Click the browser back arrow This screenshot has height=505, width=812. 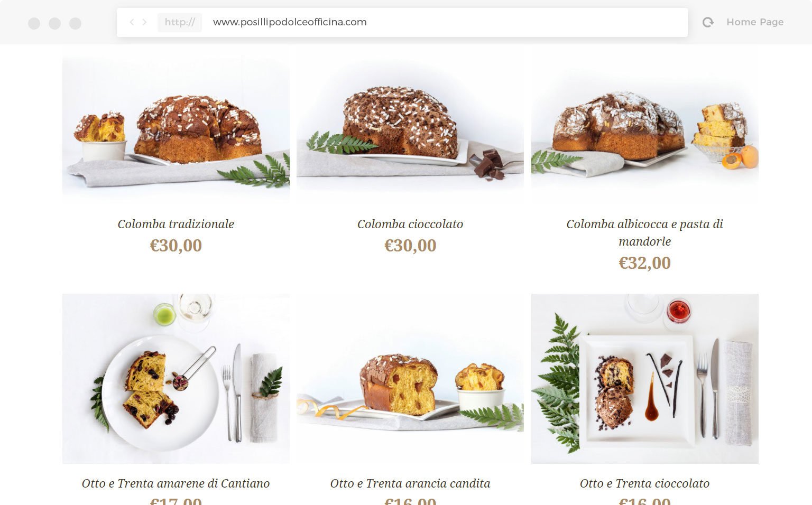(x=132, y=22)
